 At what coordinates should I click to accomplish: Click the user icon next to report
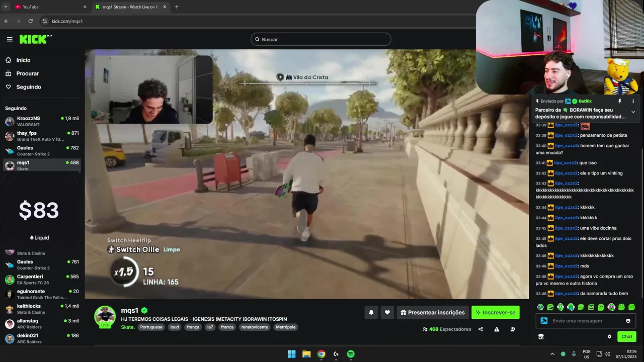[x=513, y=329]
